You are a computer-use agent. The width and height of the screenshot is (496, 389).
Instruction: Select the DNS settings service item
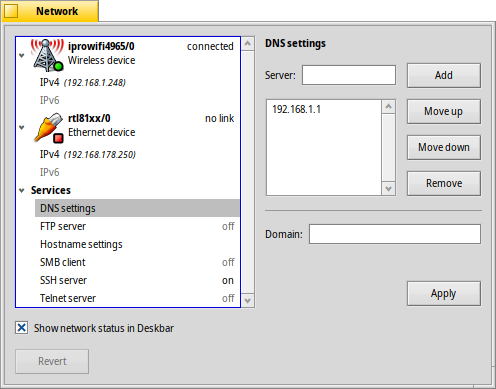pos(137,208)
